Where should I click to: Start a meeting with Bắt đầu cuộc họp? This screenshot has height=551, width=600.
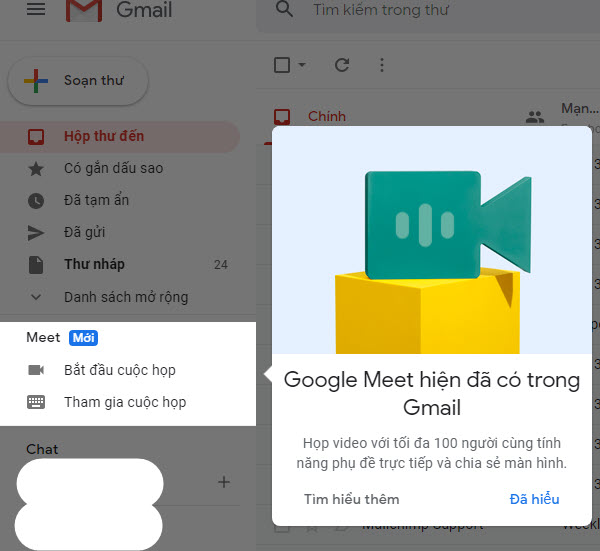(120, 370)
